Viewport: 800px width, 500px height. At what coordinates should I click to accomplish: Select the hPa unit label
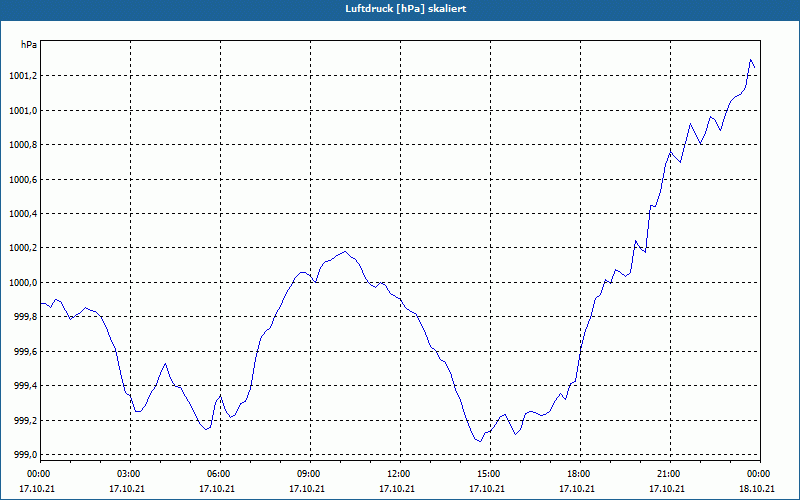pos(29,45)
